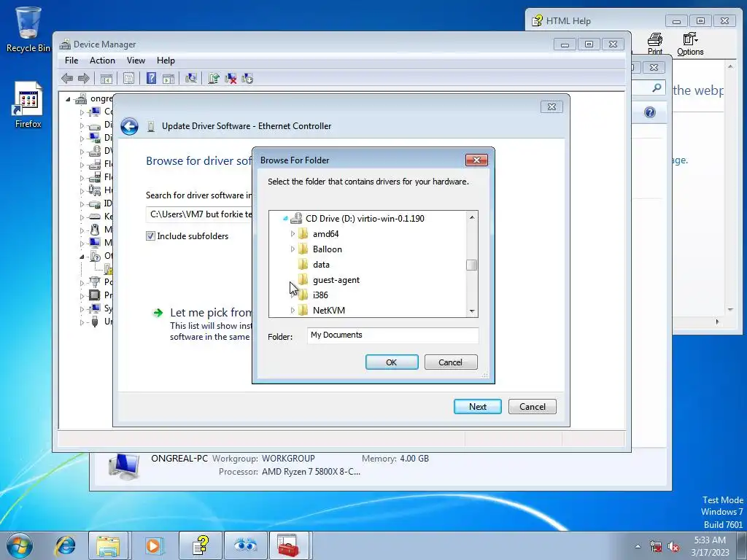The height and width of the screenshot is (560, 747).
Task: Collapse the root computer node in Device Manager
Action: tap(68, 99)
